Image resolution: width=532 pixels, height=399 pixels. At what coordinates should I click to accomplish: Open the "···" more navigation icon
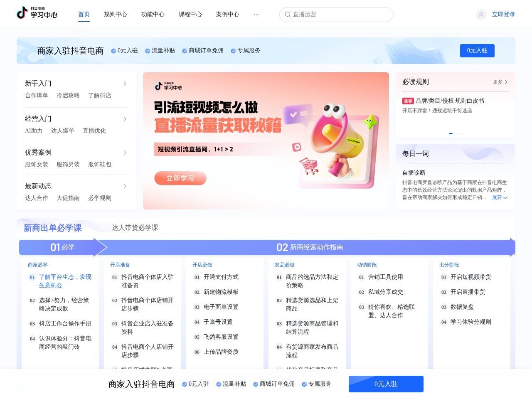pyautogui.click(x=256, y=15)
